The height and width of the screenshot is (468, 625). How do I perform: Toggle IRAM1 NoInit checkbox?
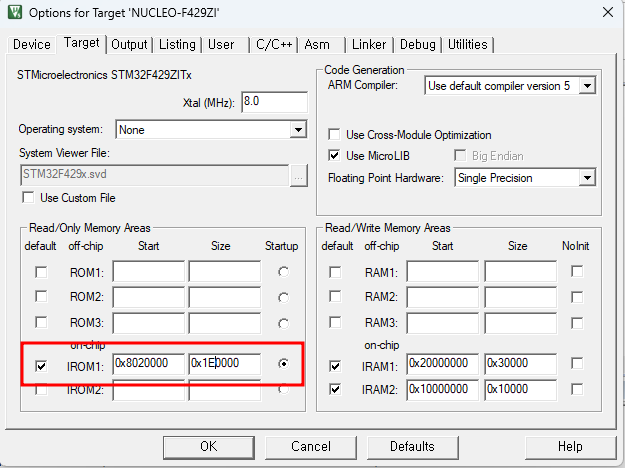[x=577, y=363]
